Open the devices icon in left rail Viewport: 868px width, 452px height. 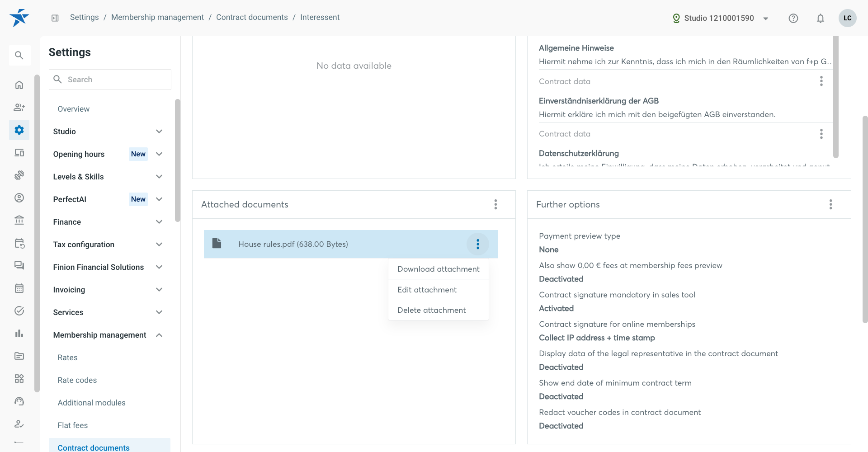pyautogui.click(x=19, y=152)
